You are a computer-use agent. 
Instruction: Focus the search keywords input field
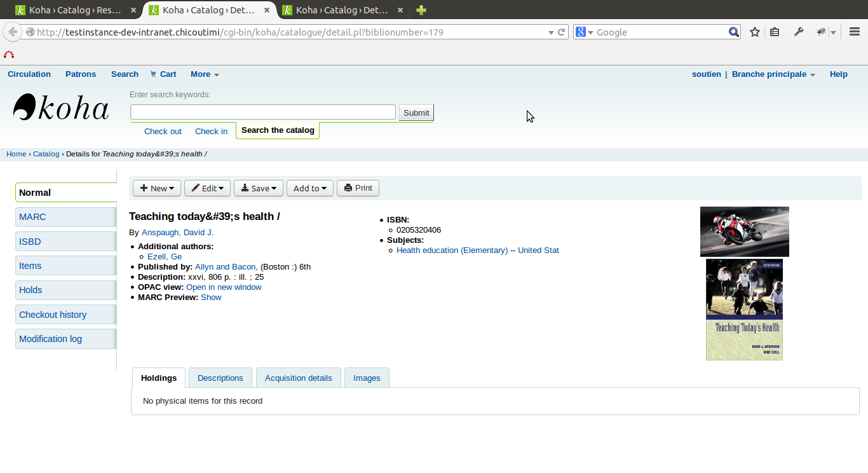point(262,113)
